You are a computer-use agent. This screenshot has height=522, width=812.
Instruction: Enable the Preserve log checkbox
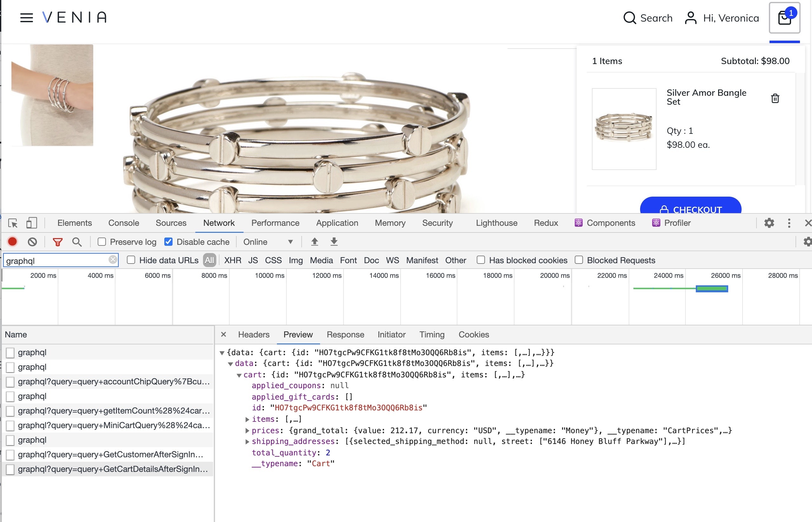point(102,241)
